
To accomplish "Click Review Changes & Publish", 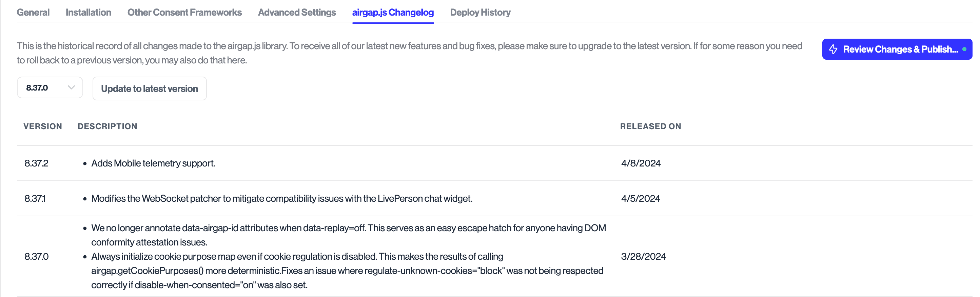I will 897,49.
